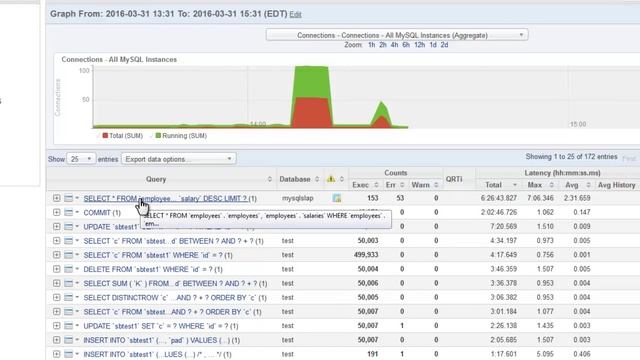
Task: Click the 6:26:43.827 total latency value
Action: [498, 198]
